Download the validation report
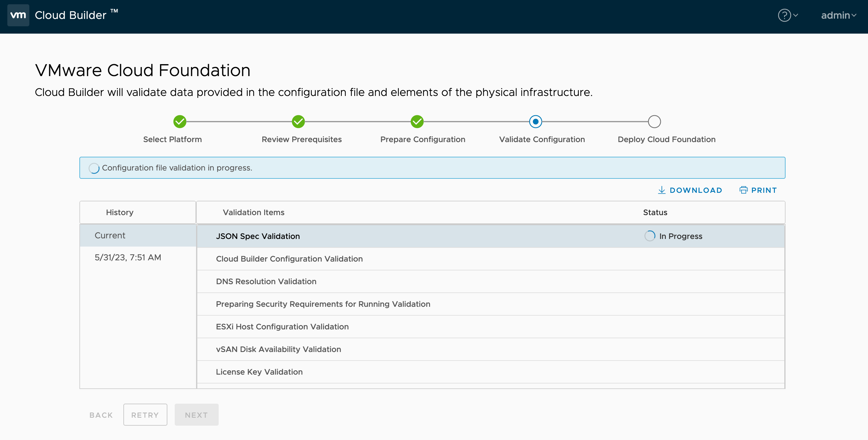Viewport: 868px width, 440px height. (690, 190)
